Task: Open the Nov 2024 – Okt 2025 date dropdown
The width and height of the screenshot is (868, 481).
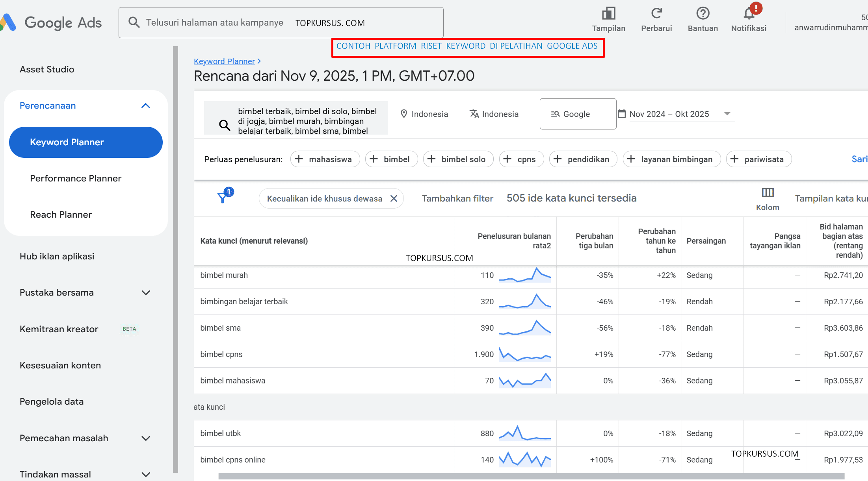Action: [x=727, y=114]
